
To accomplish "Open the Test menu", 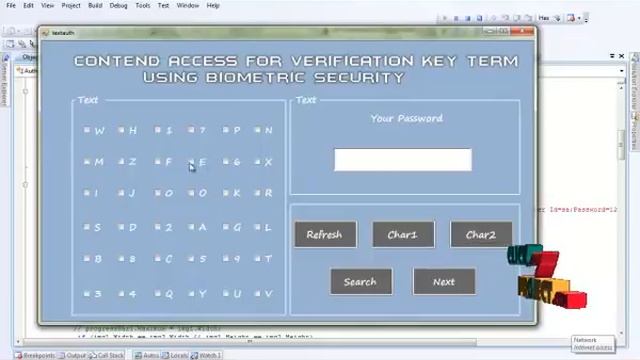I will point(163,6).
